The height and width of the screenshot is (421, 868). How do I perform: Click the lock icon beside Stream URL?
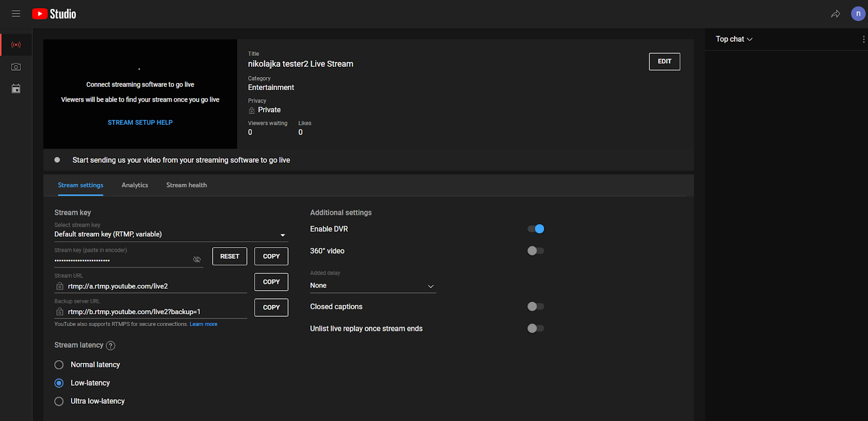coord(60,286)
